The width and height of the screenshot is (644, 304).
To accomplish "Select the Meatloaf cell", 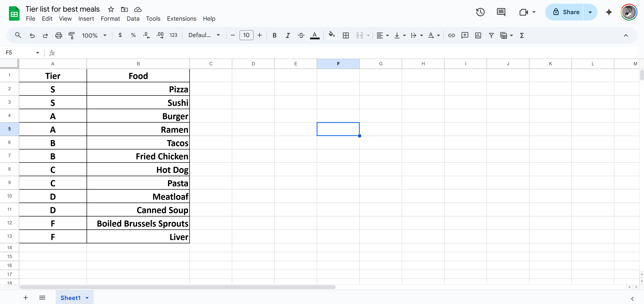I will tap(138, 196).
